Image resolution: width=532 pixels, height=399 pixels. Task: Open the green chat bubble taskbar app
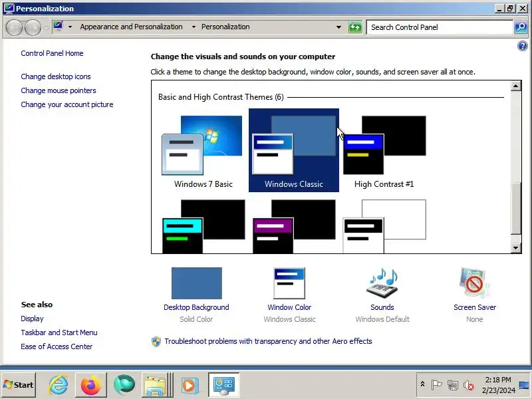(x=124, y=385)
